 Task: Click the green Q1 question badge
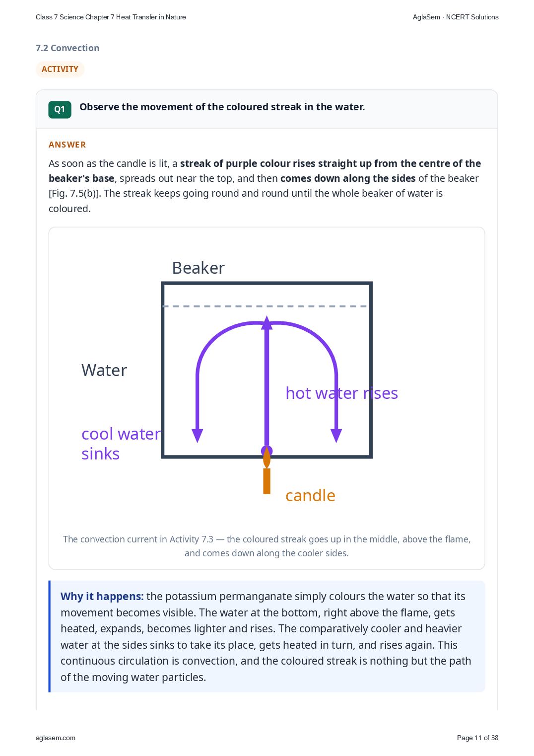click(60, 109)
